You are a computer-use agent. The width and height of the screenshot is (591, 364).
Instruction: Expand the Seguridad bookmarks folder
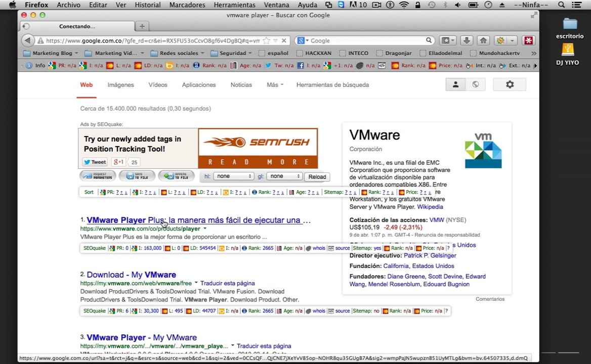click(x=231, y=53)
